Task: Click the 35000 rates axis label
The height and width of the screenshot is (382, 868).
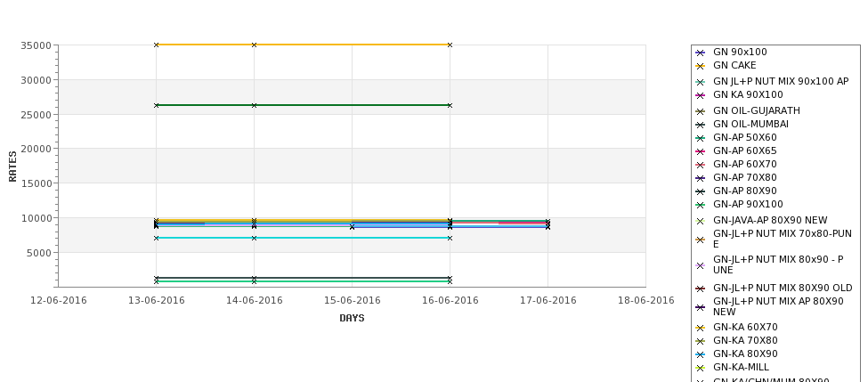Action: click(x=36, y=45)
